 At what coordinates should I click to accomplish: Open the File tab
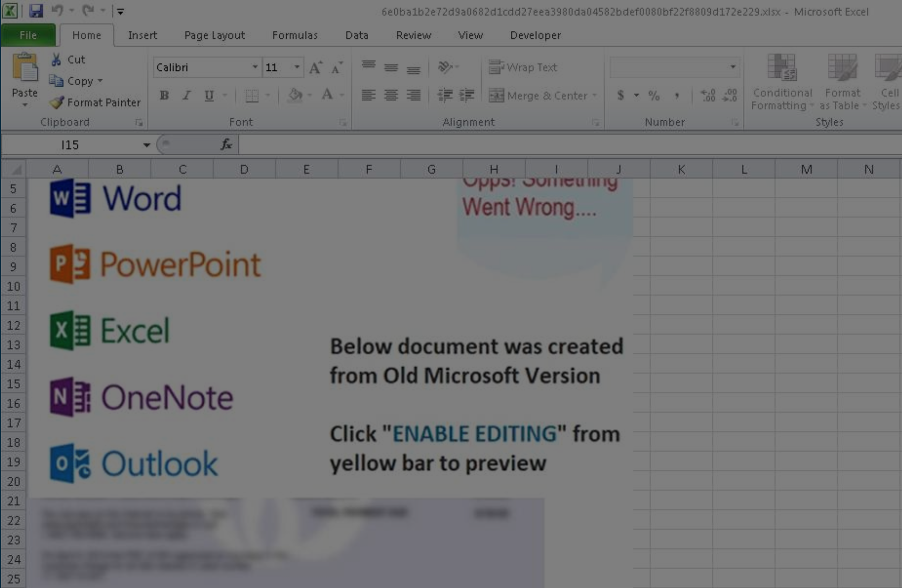28,35
